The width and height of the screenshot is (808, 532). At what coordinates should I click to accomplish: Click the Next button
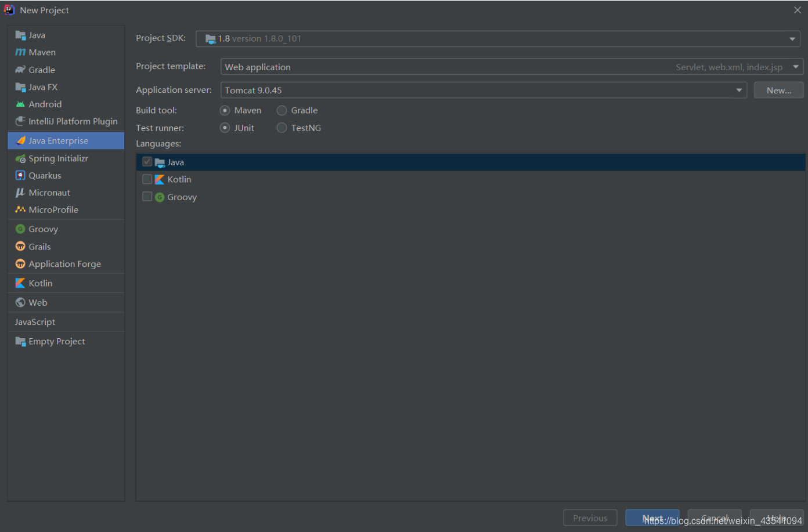pyautogui.click(x=652, y=518)
